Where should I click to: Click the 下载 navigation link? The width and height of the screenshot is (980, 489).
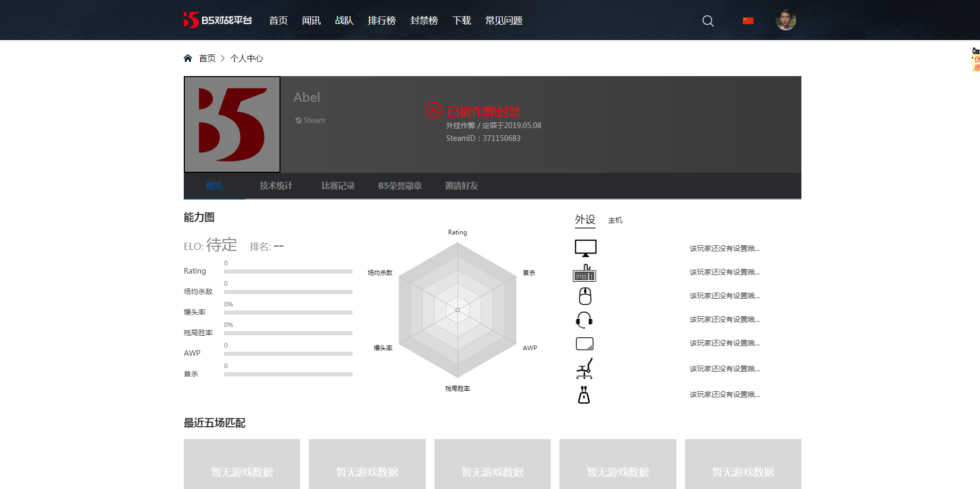click(x=461, y=21)
